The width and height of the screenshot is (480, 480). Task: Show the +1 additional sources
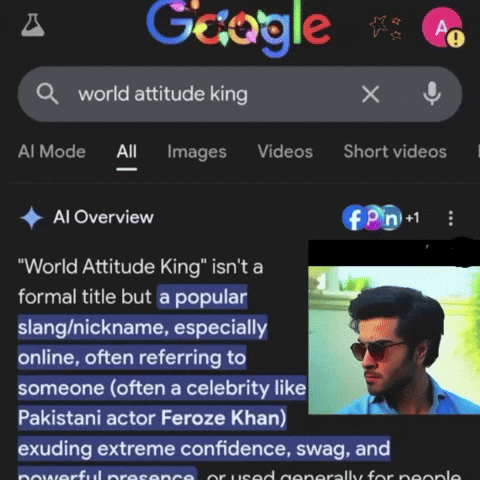click(412, 218)
